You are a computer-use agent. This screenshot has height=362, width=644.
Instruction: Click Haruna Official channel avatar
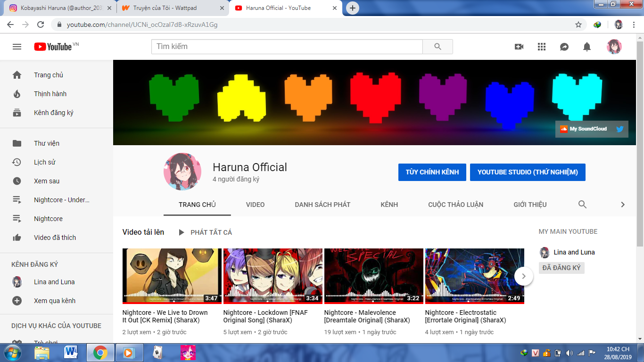click(182, 172)
